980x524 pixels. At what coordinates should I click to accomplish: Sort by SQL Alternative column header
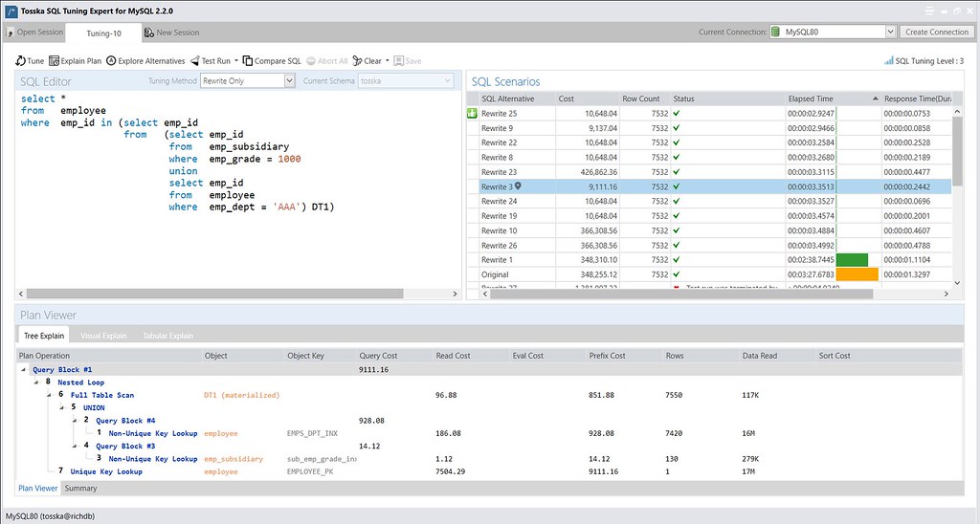507,98
